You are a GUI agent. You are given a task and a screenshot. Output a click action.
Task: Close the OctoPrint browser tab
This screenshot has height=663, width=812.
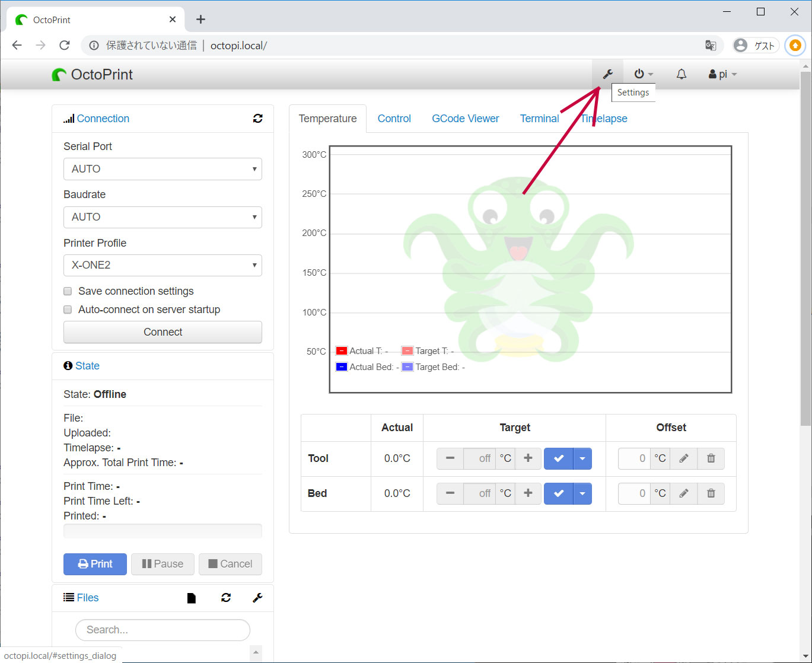click(173, 20)
